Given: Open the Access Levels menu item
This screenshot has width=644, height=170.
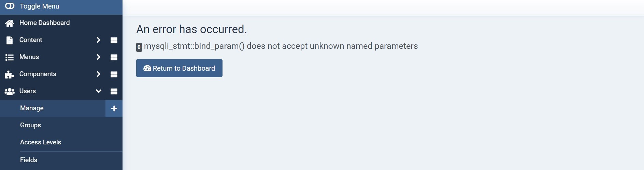Looking at the screenshot, I should 41,142.
